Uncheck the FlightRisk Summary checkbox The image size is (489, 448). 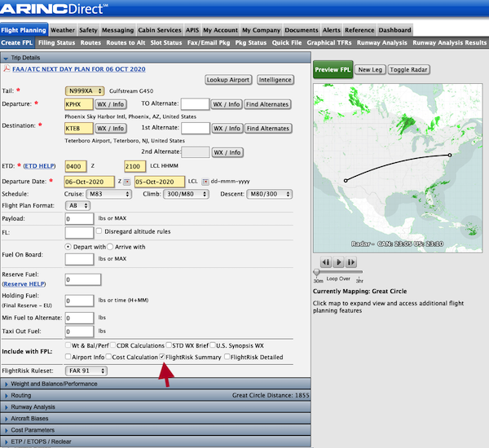tap(163, 357)
